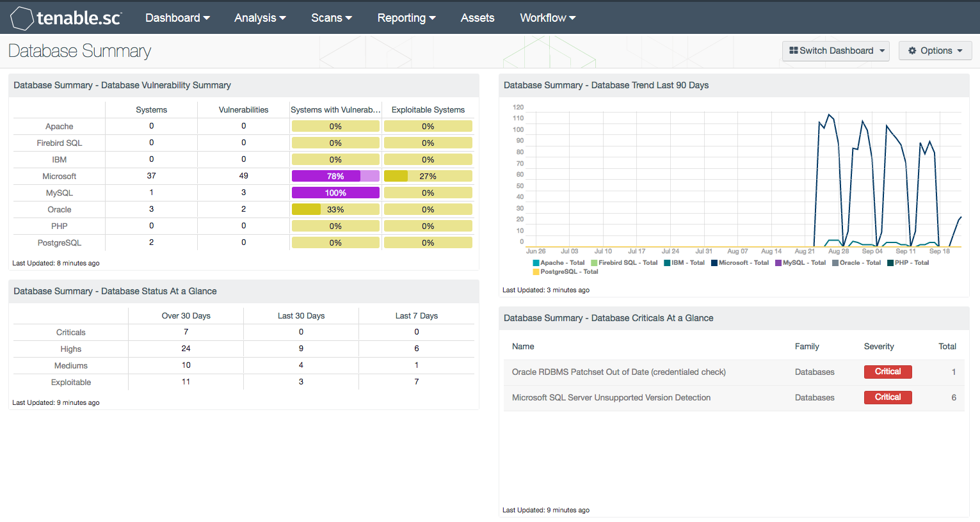Click Microsoft systems count 37
Image resolution: width=980 pixels, height=522 pixels.
tap(152, 176)
